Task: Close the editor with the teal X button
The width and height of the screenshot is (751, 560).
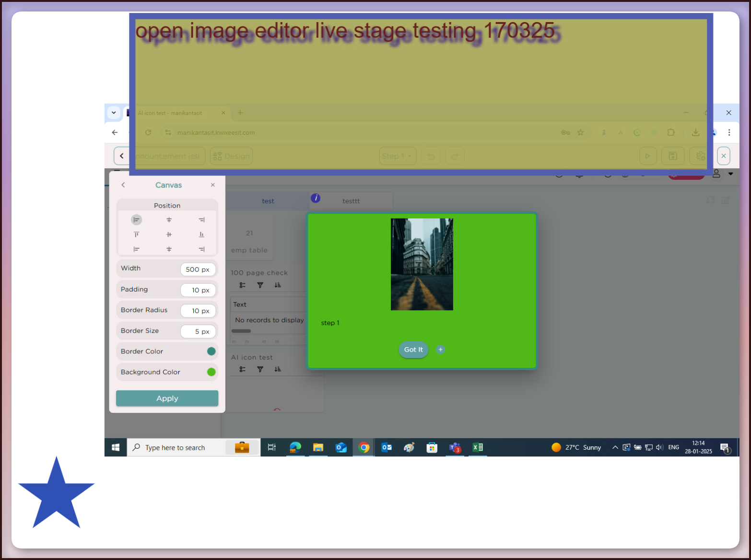Action: pos(724,156)
